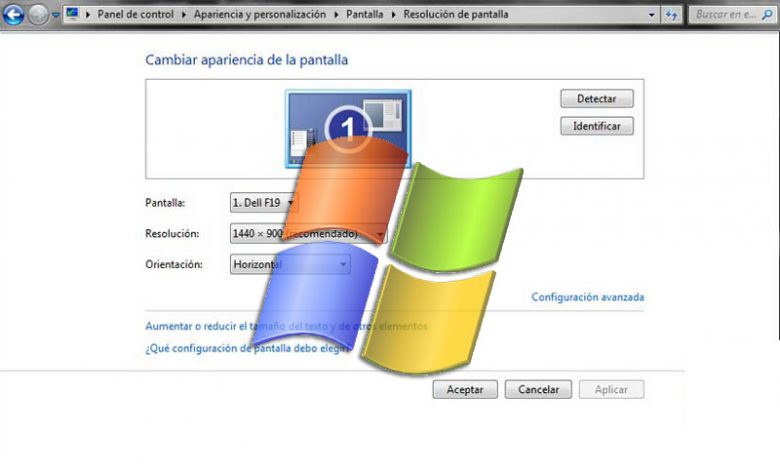This screenshot has width=780, height=470.
Task: Click the magnifier search icon
Action: coord(767,15)
